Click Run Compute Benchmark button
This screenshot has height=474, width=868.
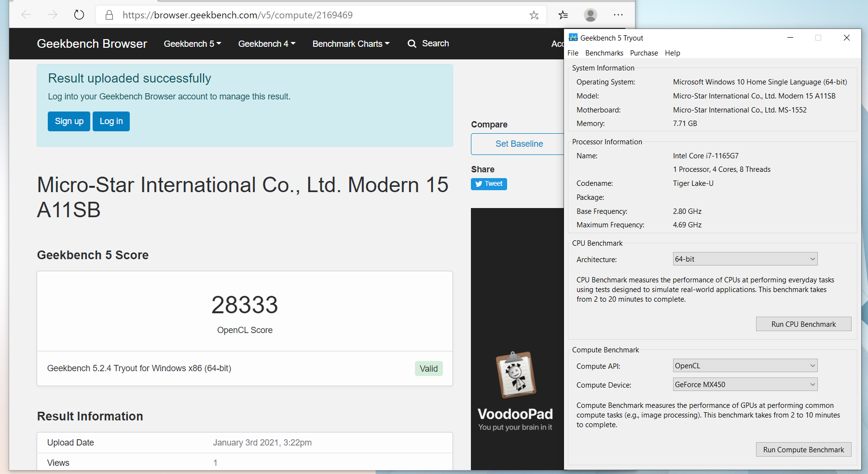(x=803, y=450)
